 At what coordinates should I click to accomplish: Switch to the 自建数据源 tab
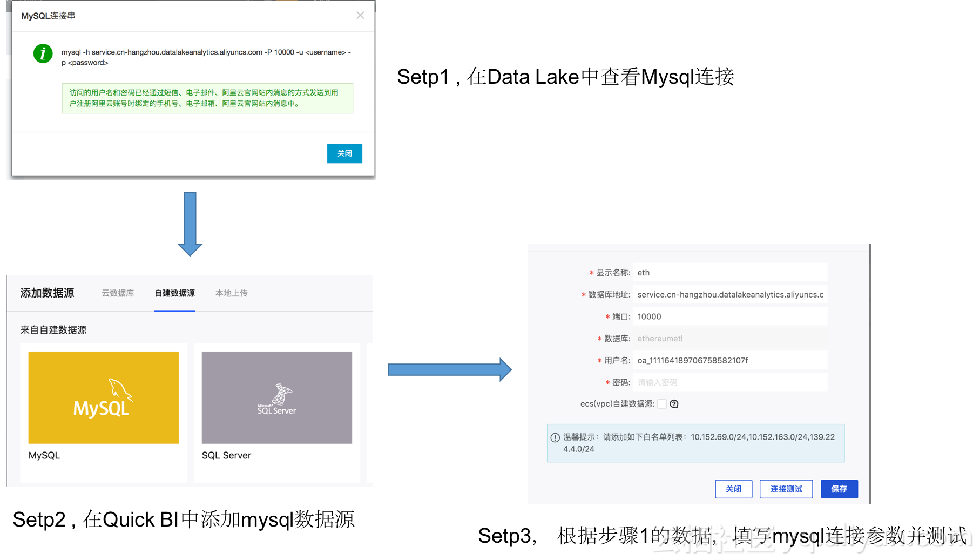pos(174,293)
